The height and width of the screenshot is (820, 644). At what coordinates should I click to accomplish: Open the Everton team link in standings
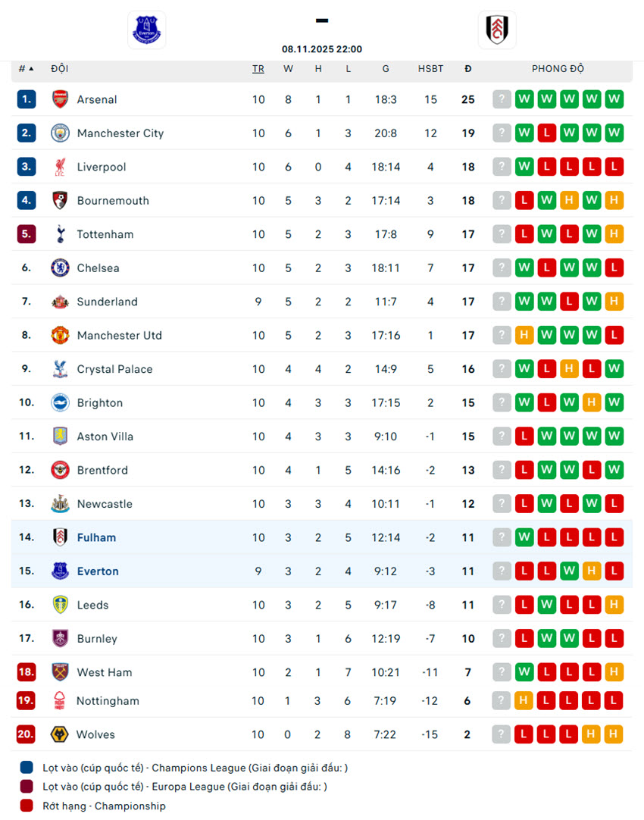tap(98, 571)
